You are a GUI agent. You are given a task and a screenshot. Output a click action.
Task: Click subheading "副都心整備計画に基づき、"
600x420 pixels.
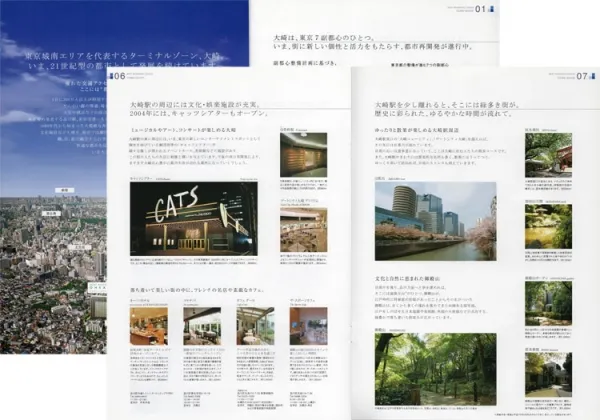coord(305,63)
